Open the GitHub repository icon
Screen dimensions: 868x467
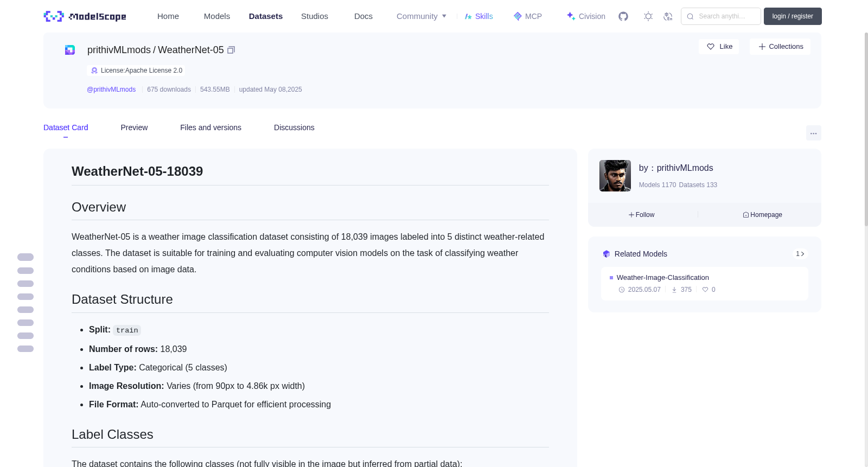623,16
